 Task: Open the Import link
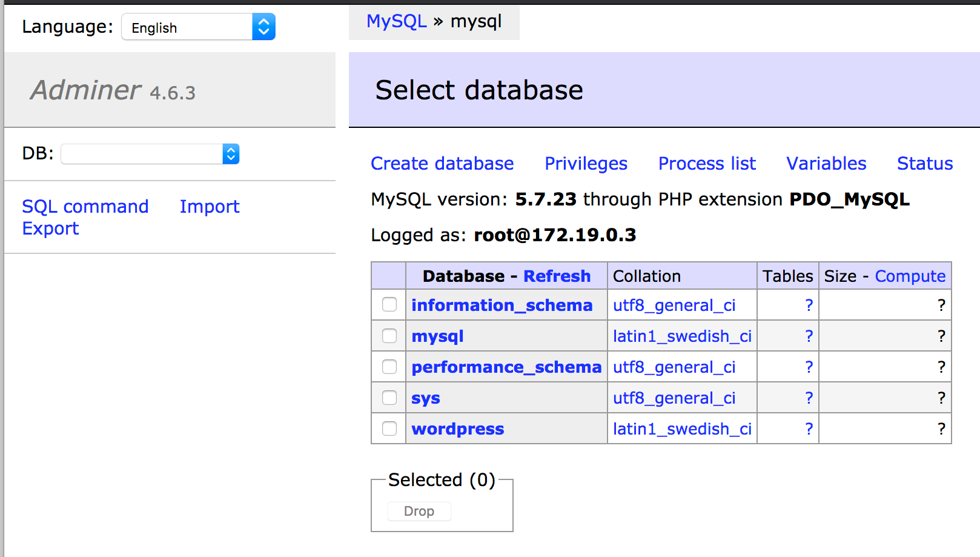point(210,207)
